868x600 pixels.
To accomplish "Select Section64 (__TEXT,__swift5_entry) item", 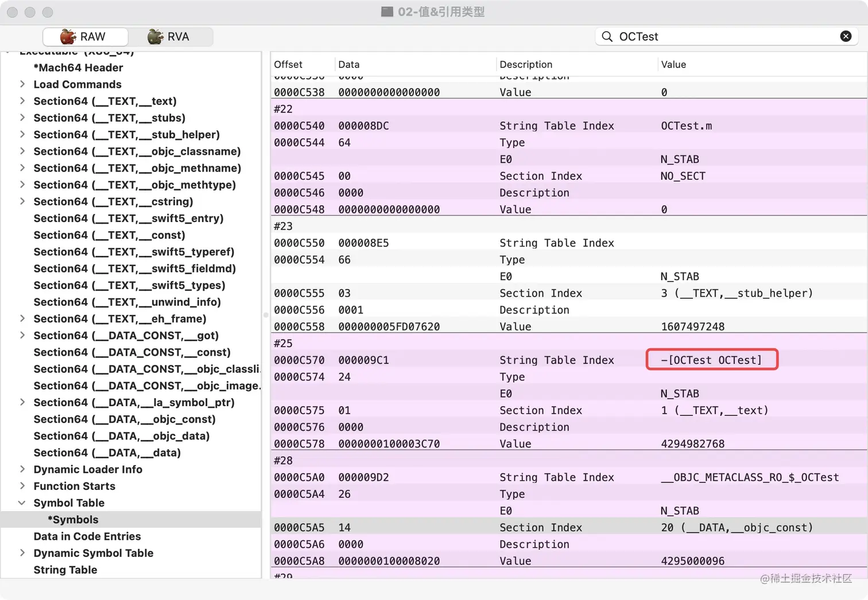I will click(129, 218).
